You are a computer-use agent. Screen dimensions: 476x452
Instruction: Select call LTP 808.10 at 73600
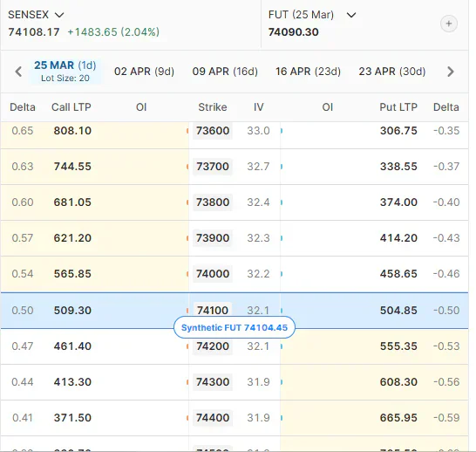click(72, 131)
